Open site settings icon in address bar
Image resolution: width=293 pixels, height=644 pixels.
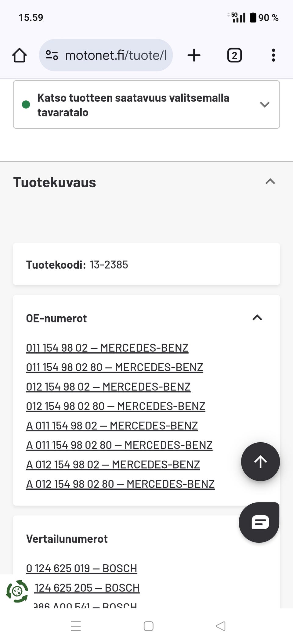point(52,56)
